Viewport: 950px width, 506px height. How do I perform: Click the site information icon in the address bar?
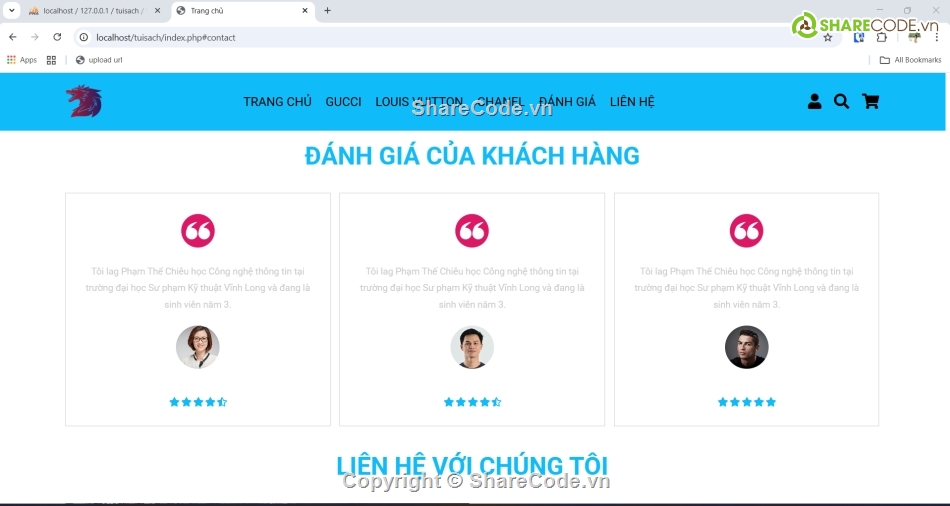tap(84, 38)
